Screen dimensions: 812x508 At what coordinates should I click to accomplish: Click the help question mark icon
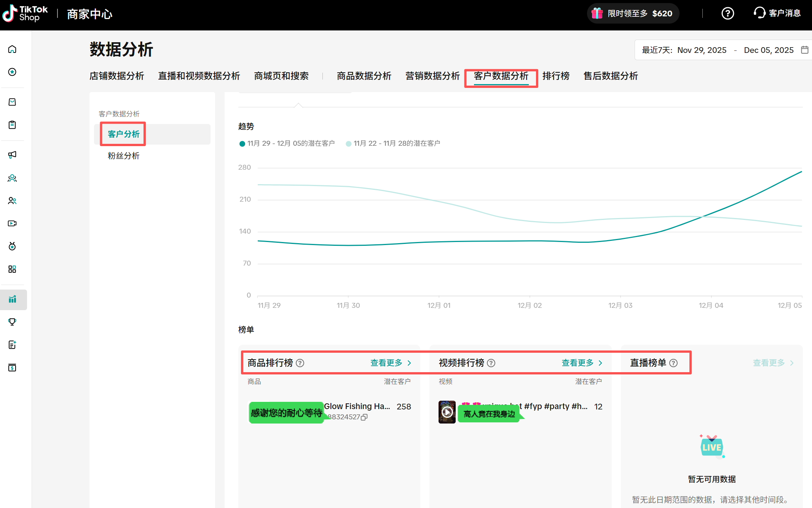[727, 14]
